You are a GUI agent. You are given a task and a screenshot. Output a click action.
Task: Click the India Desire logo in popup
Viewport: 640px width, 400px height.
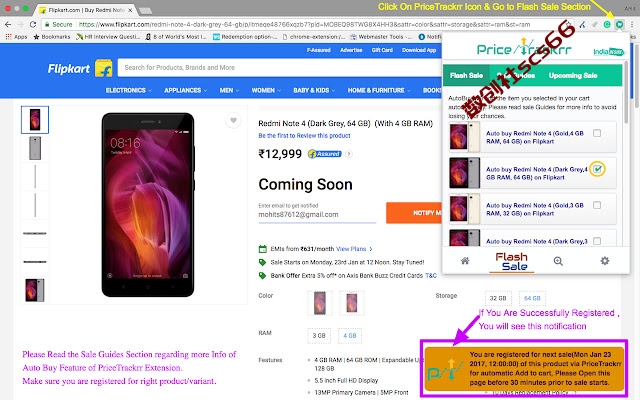(x=609, y=51)
